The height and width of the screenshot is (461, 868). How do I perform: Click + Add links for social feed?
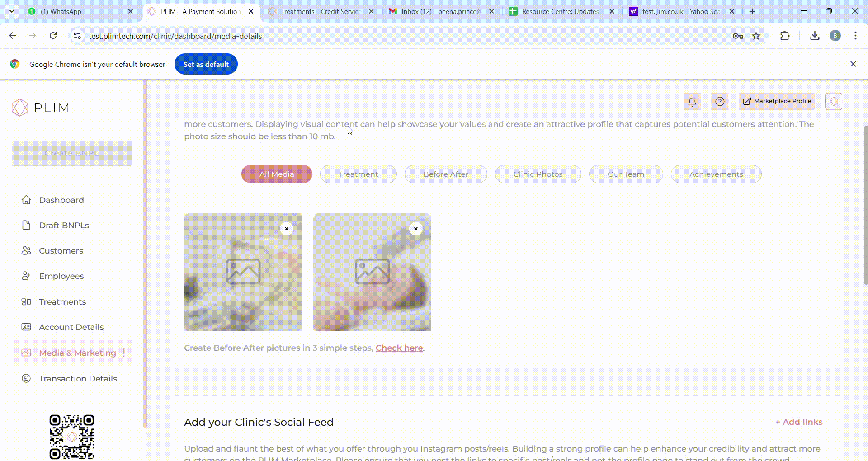799,422
